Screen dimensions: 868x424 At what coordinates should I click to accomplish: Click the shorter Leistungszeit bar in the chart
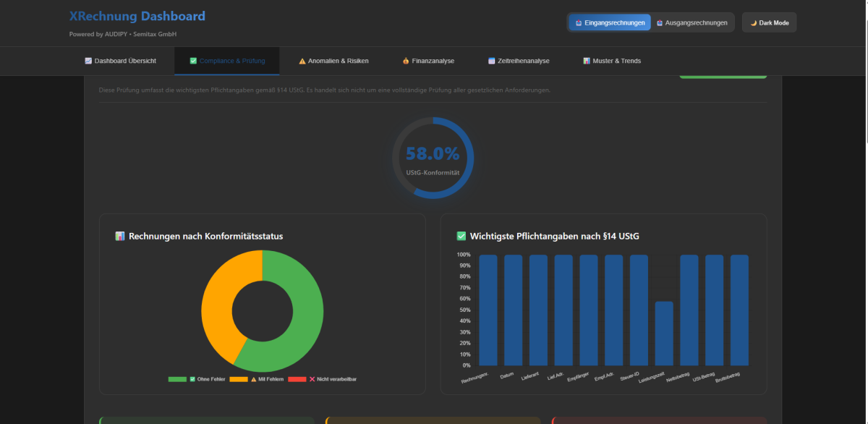tap(664, 334)
